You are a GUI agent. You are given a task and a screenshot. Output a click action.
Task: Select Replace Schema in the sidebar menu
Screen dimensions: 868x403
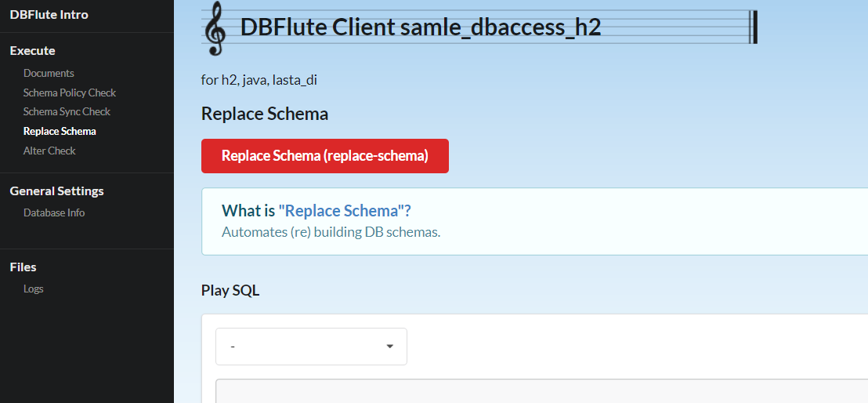click(60, 131)
